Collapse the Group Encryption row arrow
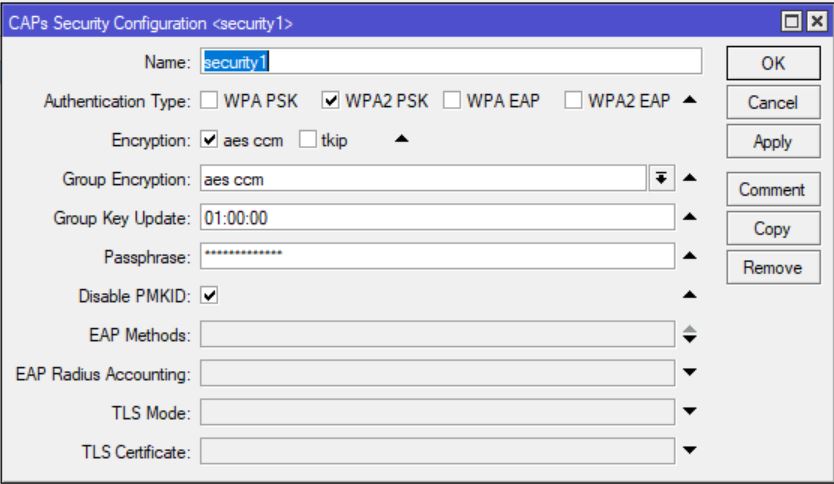Image resolution: width=834 pixels, height=484 pixels. click(689, 178)
